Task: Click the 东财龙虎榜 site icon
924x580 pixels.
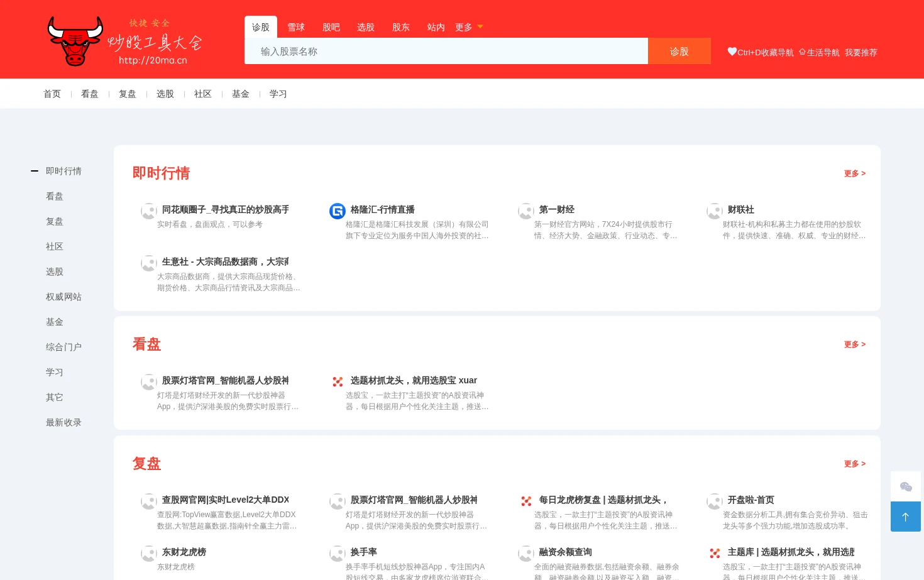Action: click(x=149, y=554)
